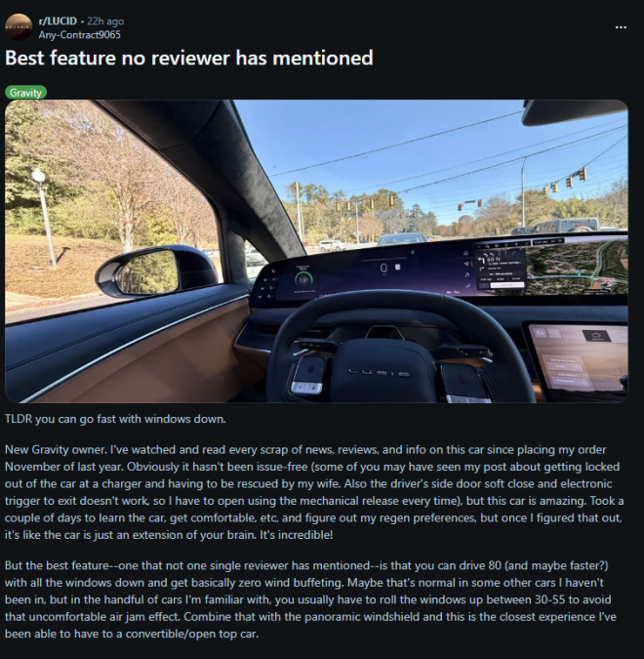Open Any-Contract9065 user profile
The image size is (644, 659).
79,35
